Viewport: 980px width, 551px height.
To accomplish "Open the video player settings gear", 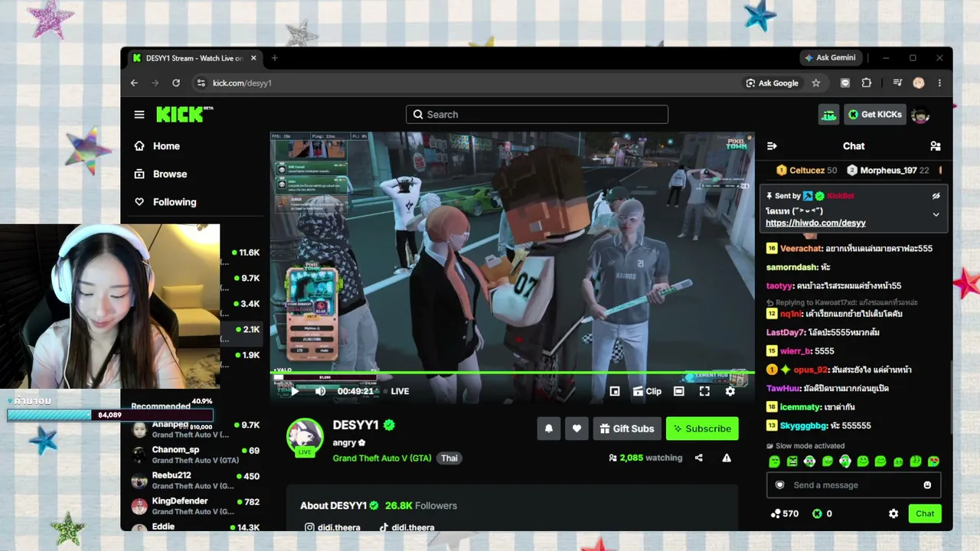I will coord(730,391).
